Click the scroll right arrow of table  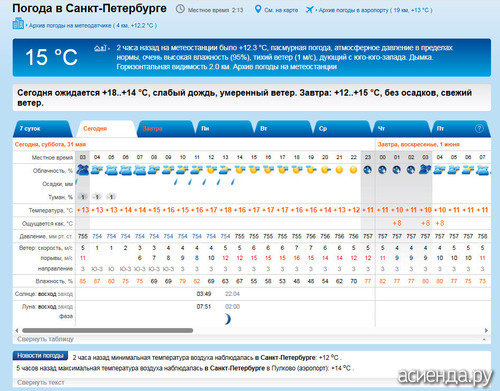(x=486, y=330)
